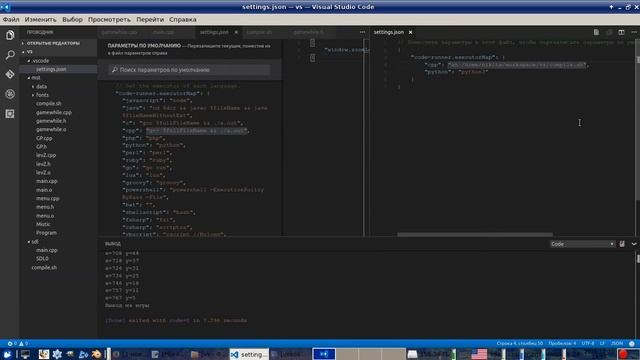Open levZ.cpp in the explorer tree
The image size is (640, 360).
click(46, 156)
